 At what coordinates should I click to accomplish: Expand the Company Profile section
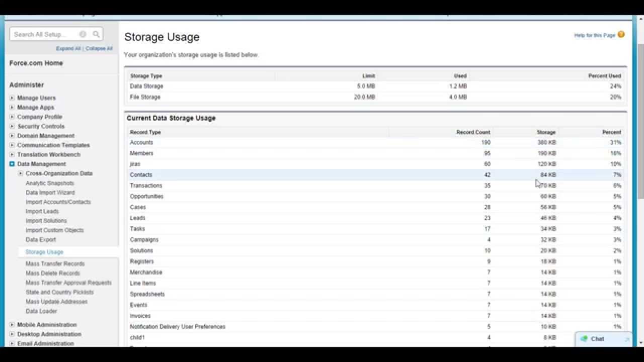coord(12,117)
